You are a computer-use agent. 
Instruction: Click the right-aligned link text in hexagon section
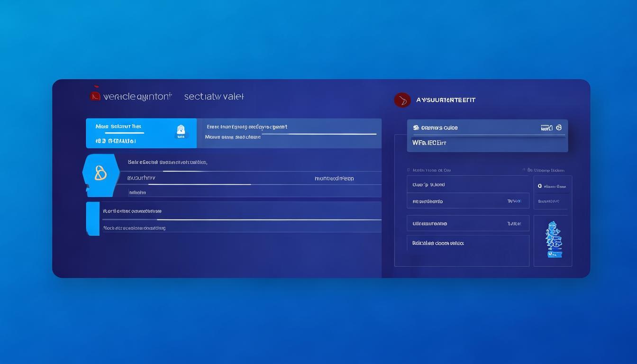(x=334, y=179)
